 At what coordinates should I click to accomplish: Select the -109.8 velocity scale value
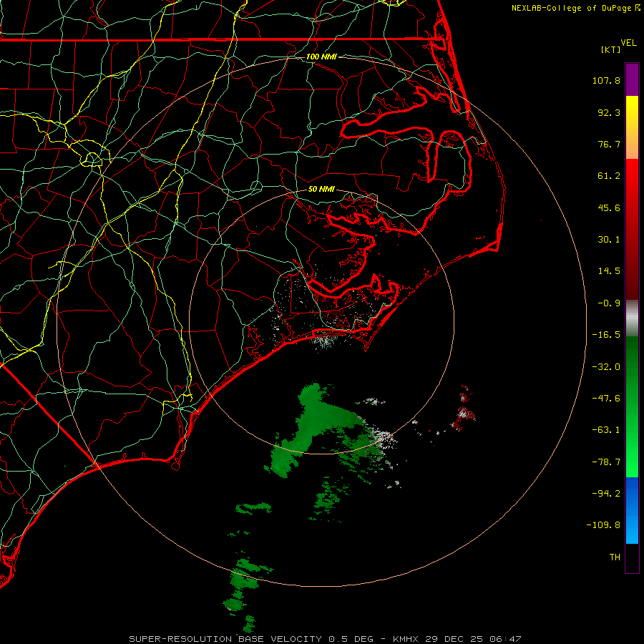pos(603,525)
